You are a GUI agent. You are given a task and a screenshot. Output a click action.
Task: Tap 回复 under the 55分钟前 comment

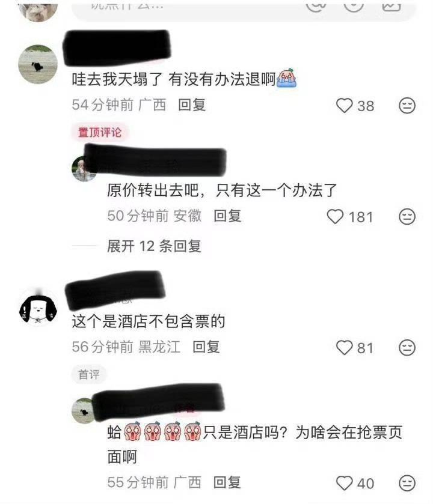[x=227, y=482]
